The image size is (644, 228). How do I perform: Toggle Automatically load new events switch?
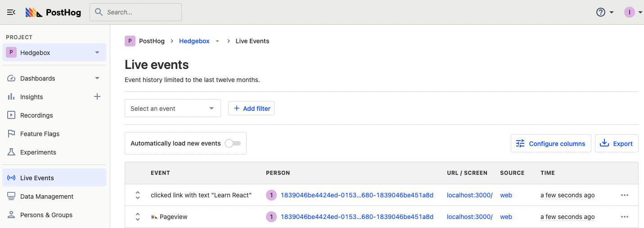coord(233,143)
